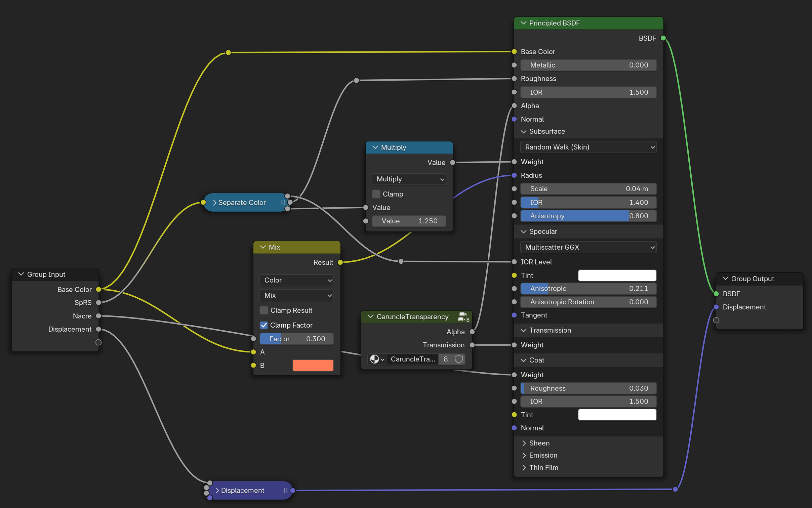Click the 8 users count button
The image size is (812, 508).
point(446,359)
